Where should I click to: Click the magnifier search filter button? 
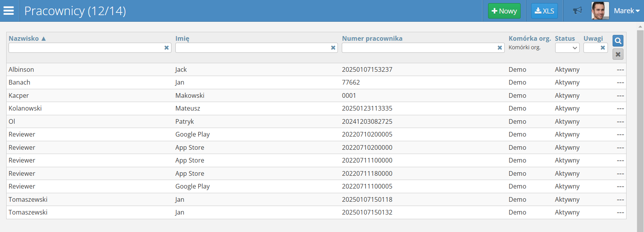click(x=618, y=41)
